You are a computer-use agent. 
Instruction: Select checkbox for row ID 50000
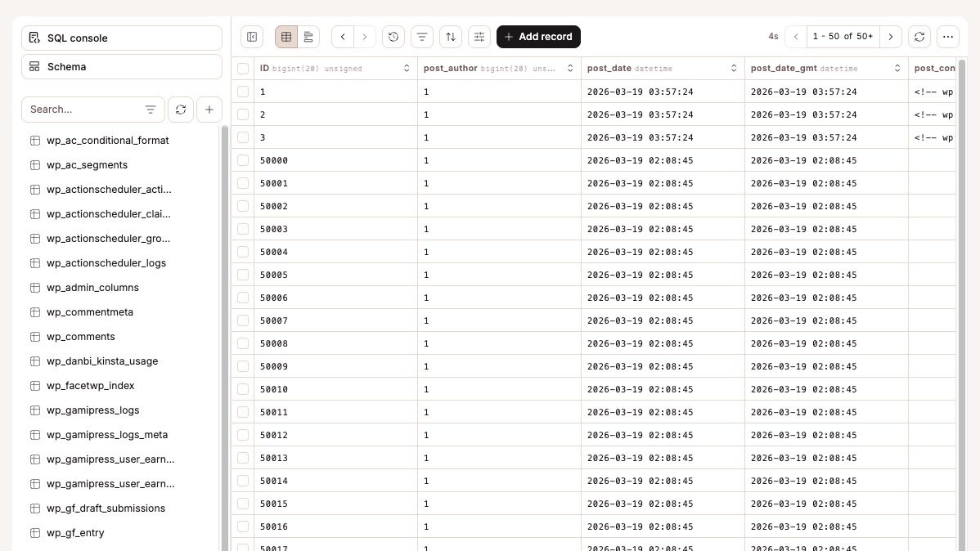[x=243, y=160]
